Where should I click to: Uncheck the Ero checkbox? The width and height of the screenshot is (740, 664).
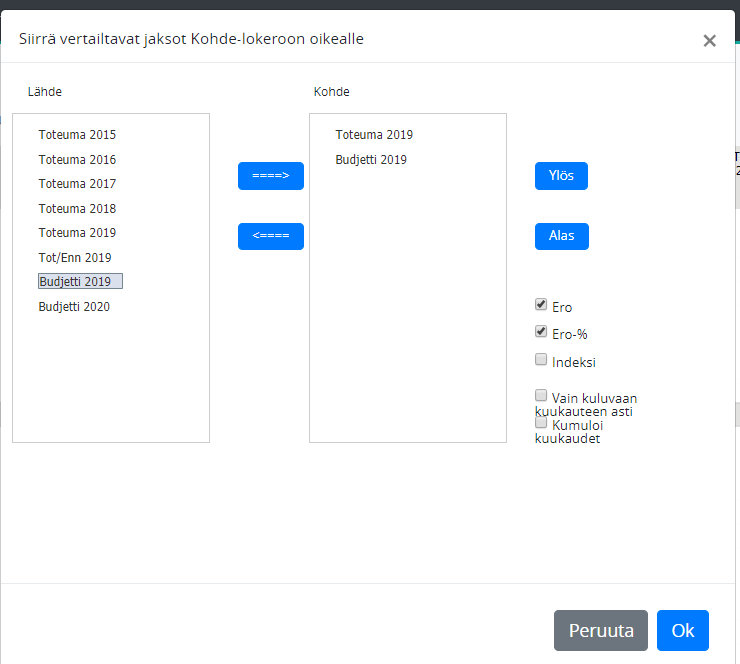541,304
